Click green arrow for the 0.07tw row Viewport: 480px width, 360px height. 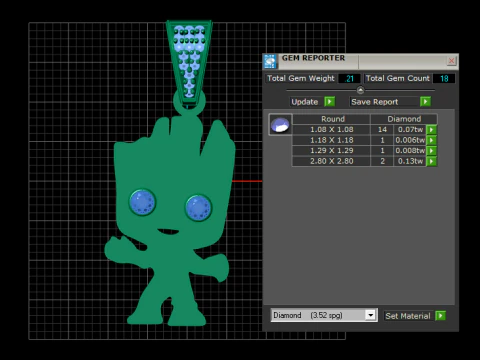point(432,129)
